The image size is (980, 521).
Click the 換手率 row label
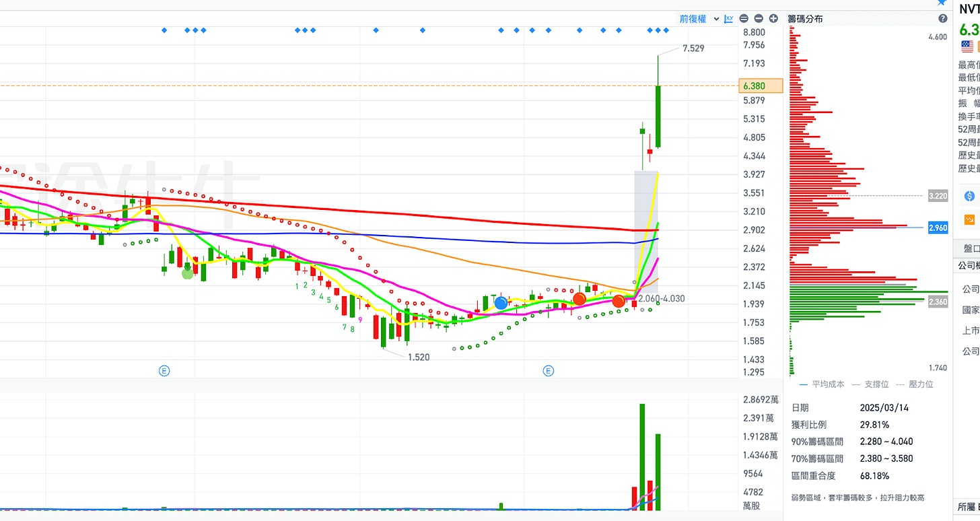[969, 116]
